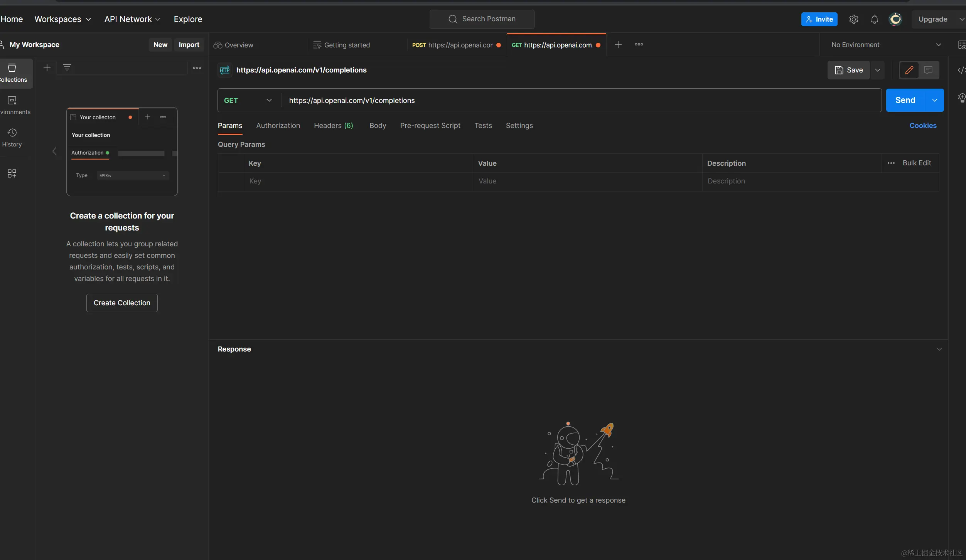This screenshot has height=560, width=966.
Task: Open the Pre-request Script tab
Action: click(430, 126)
